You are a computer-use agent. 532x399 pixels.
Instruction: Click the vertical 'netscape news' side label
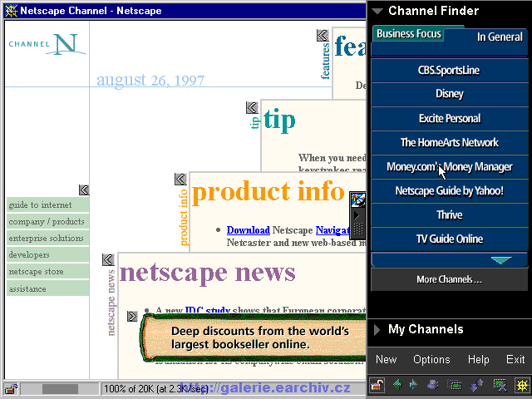[x=111, y=303]
